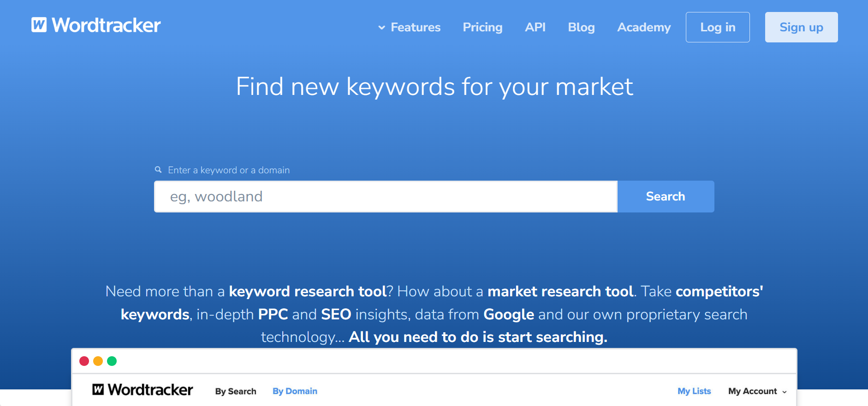Viewport: 868px width, 406px height.
Task: Click the yellow dot in the preview window
Action: 98,361
